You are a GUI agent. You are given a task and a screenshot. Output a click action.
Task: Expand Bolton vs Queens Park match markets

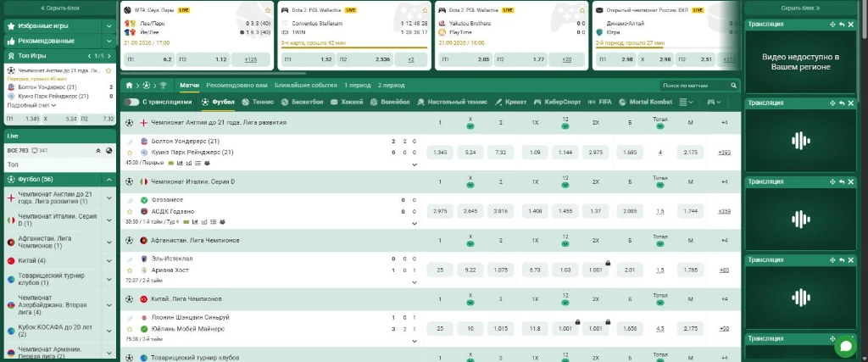click(415, 164)
